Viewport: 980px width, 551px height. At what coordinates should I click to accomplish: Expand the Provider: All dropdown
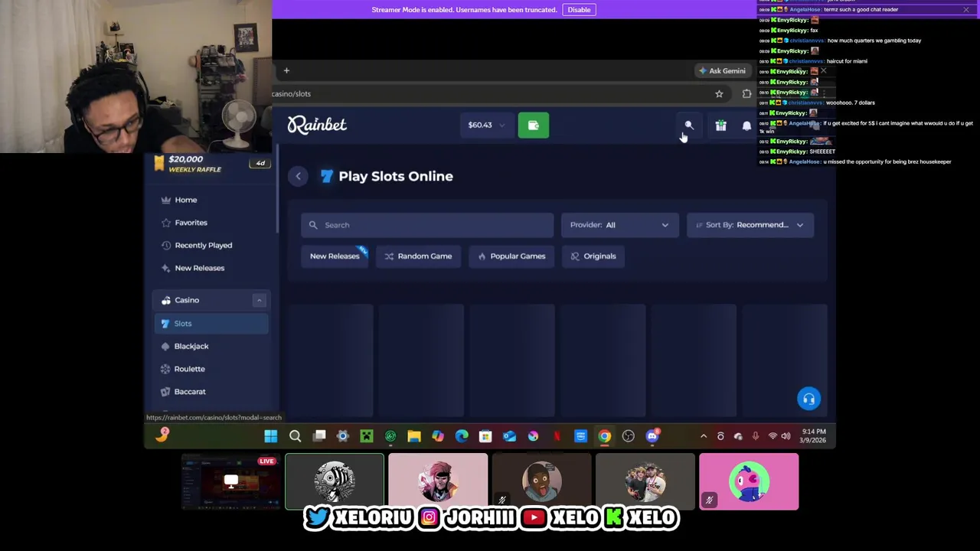pyautogui.click(x=619, y=225)
